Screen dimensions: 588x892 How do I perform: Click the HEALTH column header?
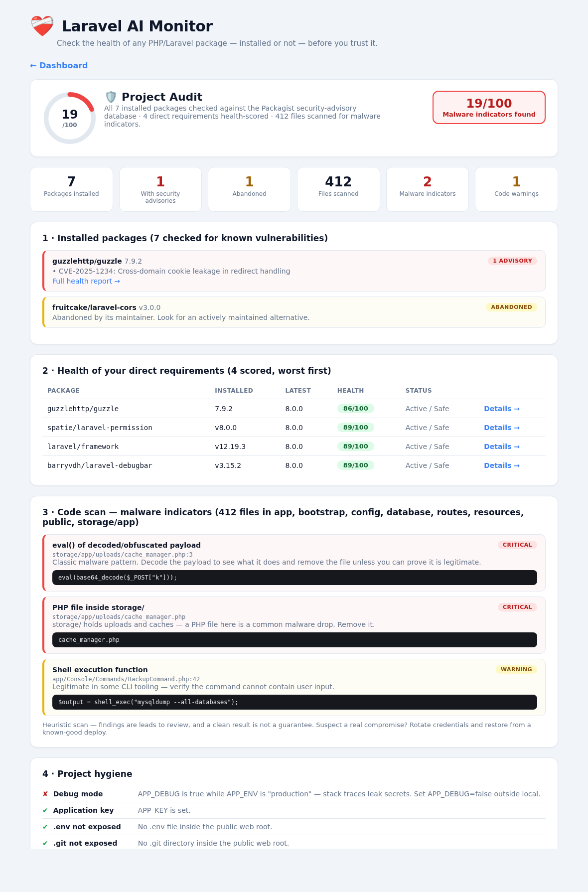point(350,391)
